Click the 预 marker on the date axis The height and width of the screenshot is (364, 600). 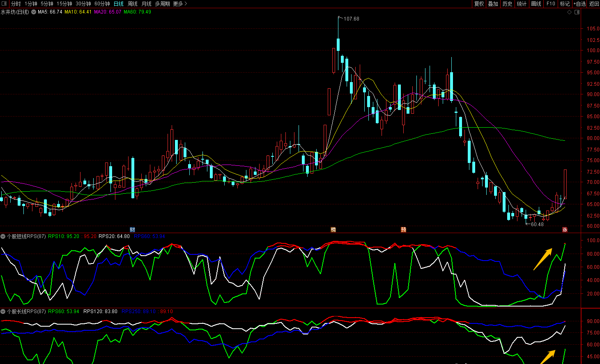pyautogui.click(x=403, y=230)
